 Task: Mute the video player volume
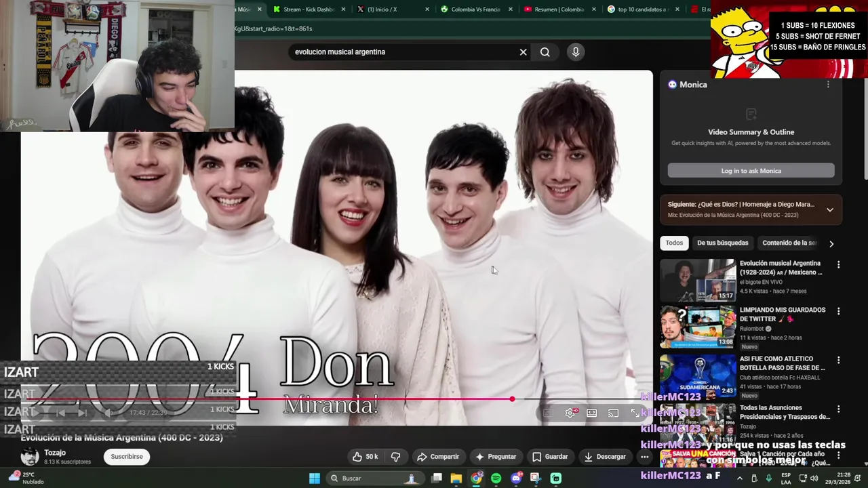point(108,413)
